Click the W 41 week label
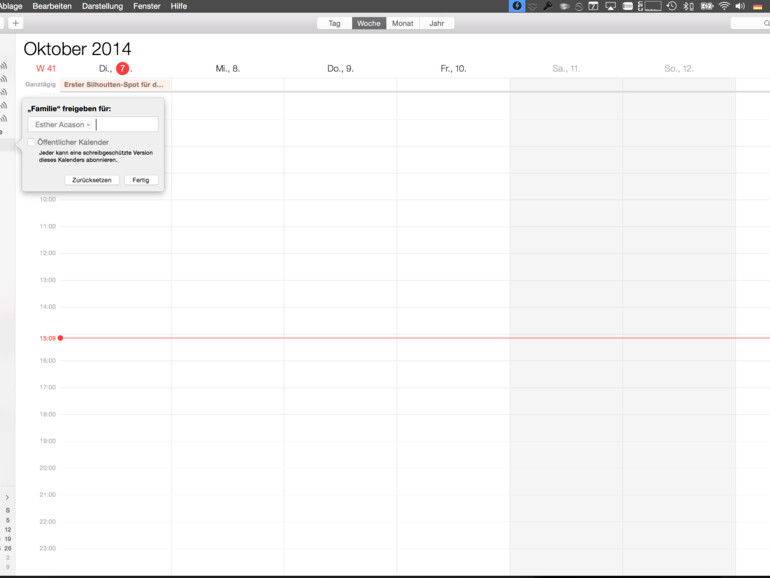This screenshot has height=578, width=770. tap(46, 69)
